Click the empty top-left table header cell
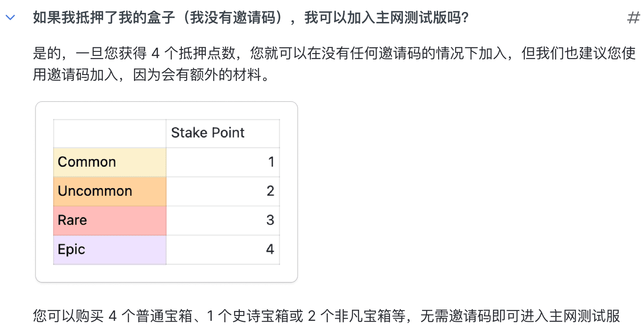 (109, 133)
